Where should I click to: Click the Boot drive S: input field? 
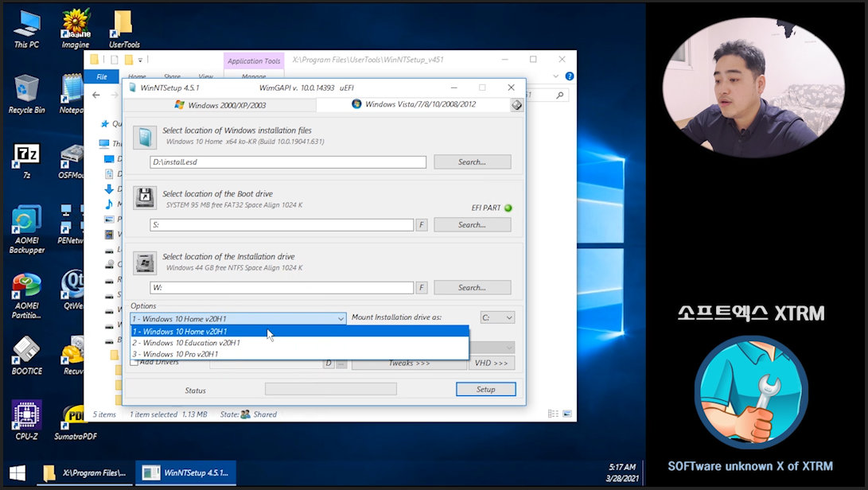tap(282, 225)
